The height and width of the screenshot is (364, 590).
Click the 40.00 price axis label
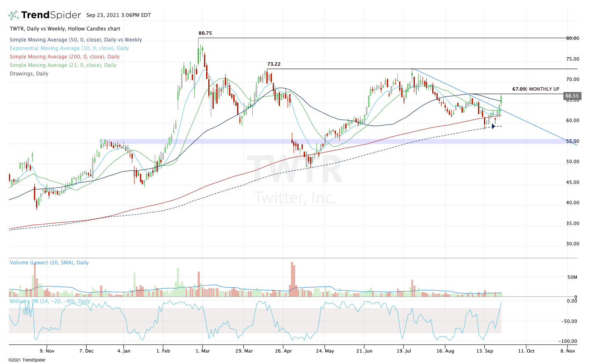pyautogui.click(x=572, y=203)
